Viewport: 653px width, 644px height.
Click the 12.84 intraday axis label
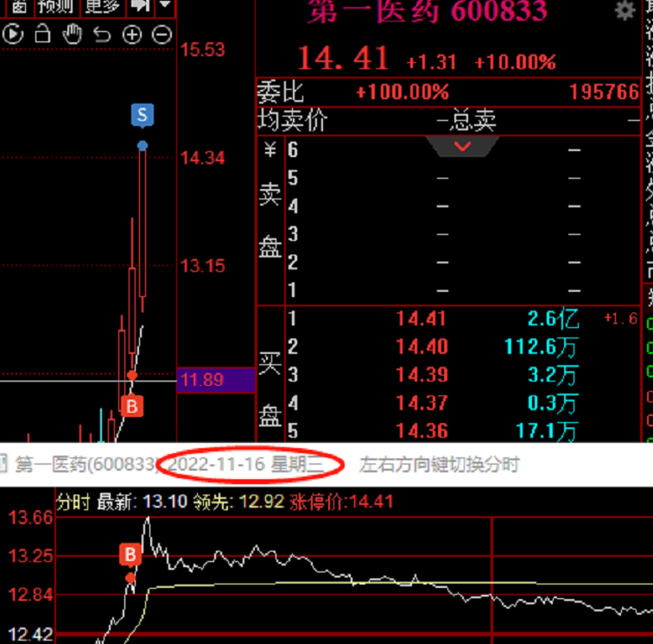tap(30, 595)
